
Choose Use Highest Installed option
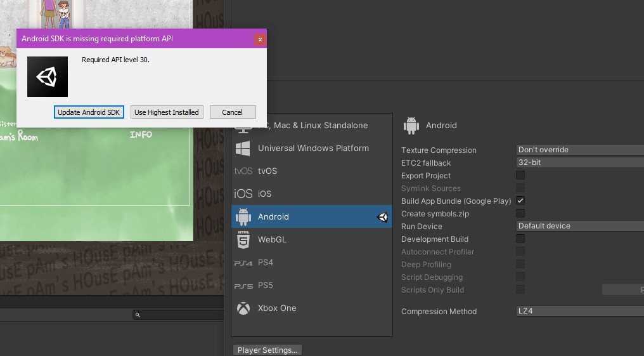[x=167, y=112]
